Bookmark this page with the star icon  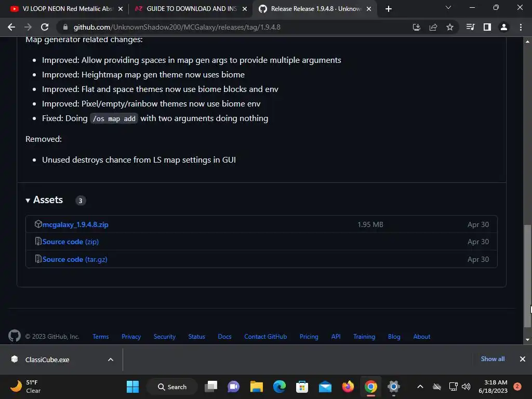click(449, 27)
